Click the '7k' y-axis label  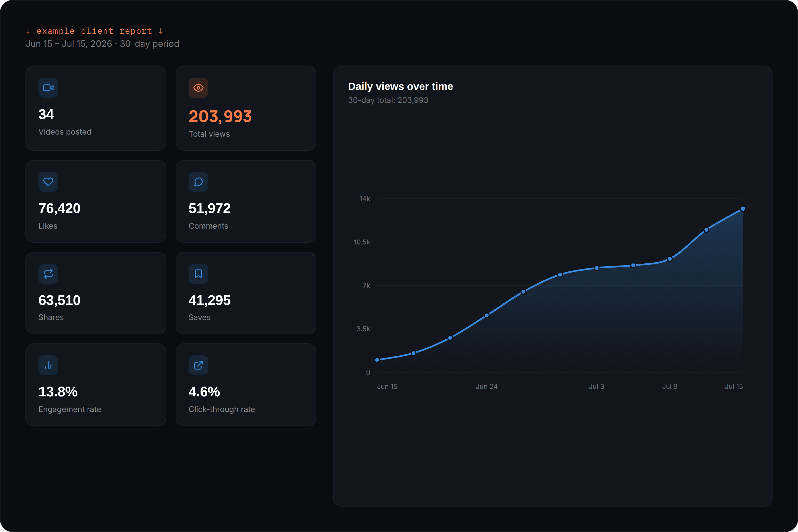(367, 286)
